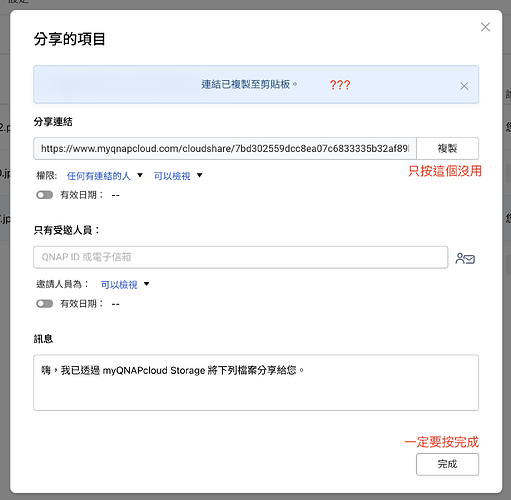Click the 完成 button

coord(447,464)
